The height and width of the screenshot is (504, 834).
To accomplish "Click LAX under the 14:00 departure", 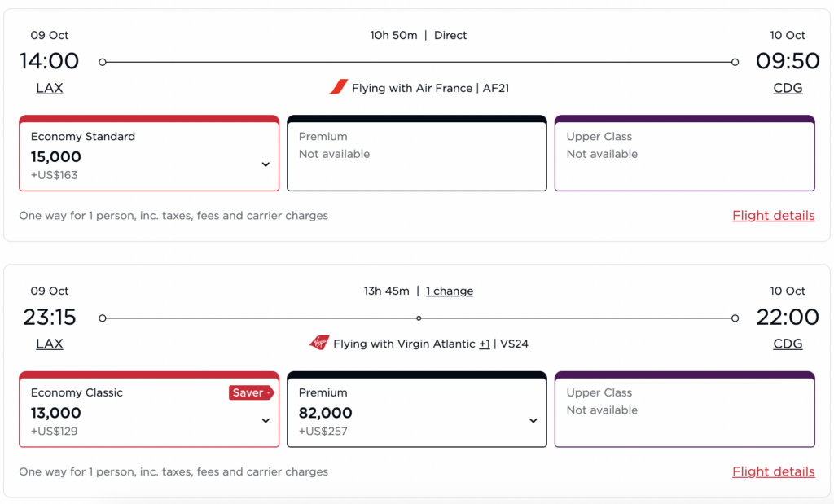I will (50, 88).
